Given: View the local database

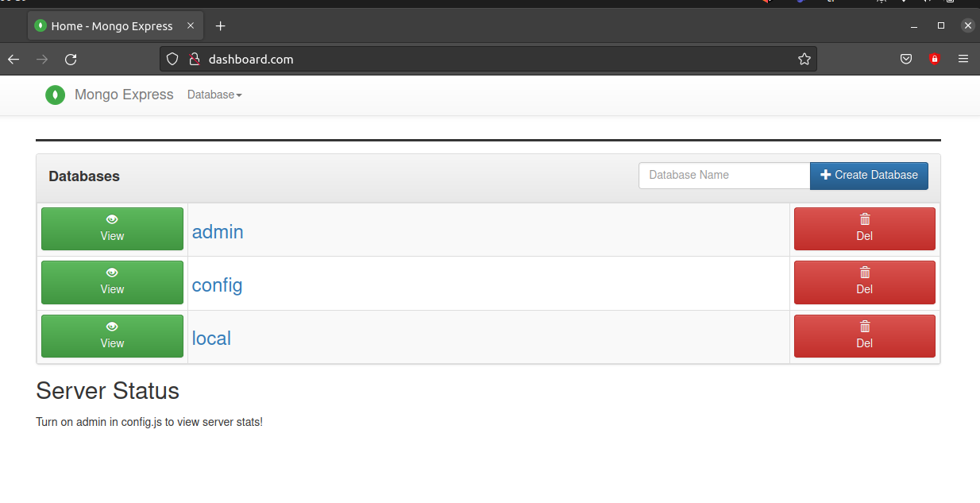Looking at the screenshot, I should click(x=112, y=336).
